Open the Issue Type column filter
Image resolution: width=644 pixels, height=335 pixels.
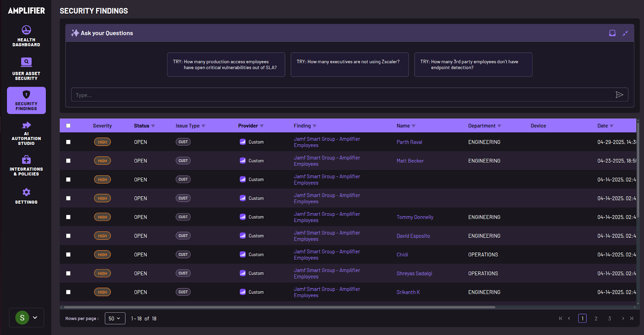(203, 126)
